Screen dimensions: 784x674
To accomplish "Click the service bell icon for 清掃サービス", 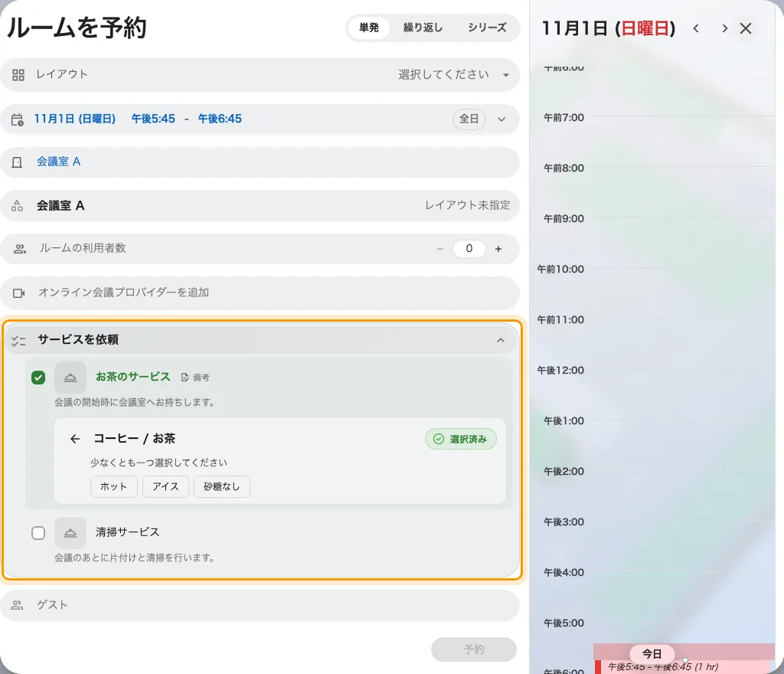I will [x=70, y=533].
